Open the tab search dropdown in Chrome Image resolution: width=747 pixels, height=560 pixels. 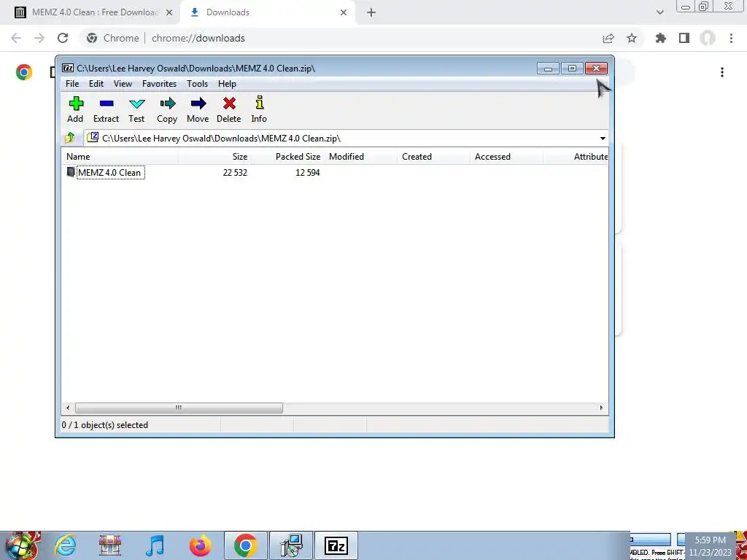(x=659, y=12)
